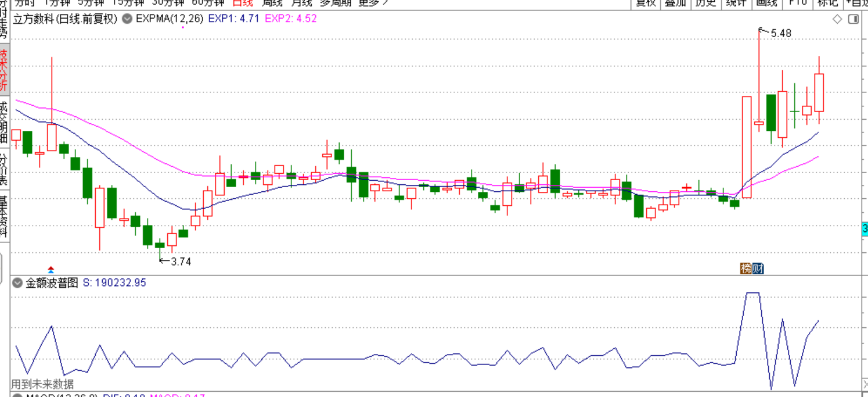Switch to 月线 monthly period tab
Image resolution: width=868 pixels, height=397 pixels.
(x=301, y=3)
